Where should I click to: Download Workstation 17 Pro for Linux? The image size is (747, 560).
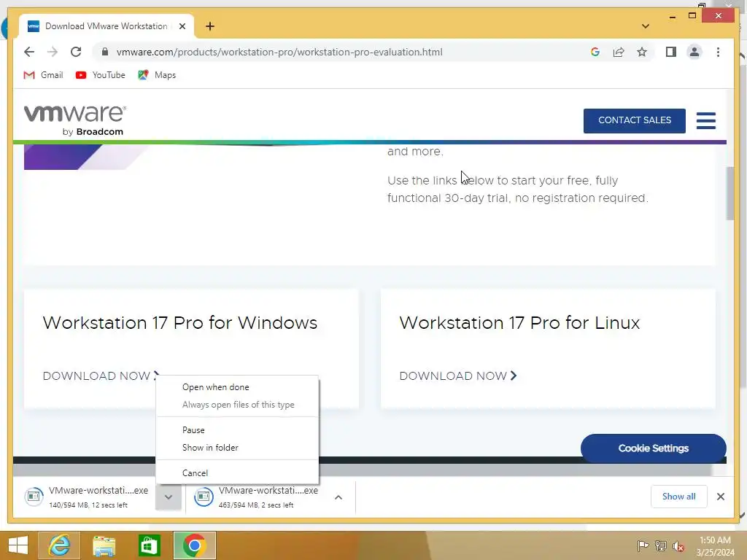point(458,376)
